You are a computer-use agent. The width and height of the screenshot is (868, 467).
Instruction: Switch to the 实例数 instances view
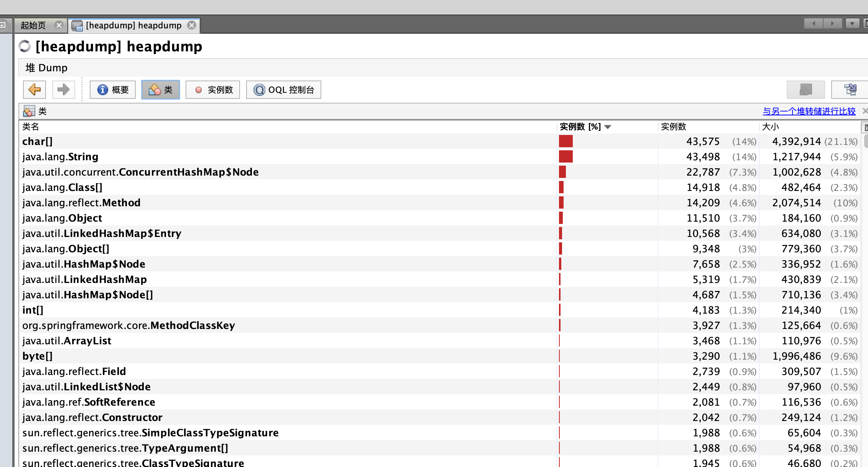(x=213, y=90)
